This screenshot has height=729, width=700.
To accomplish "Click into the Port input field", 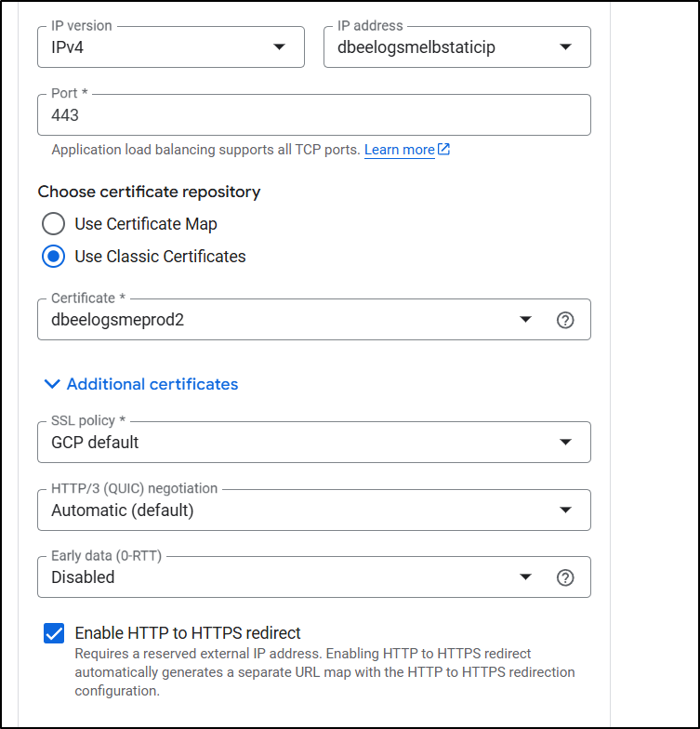I will 313,115.
